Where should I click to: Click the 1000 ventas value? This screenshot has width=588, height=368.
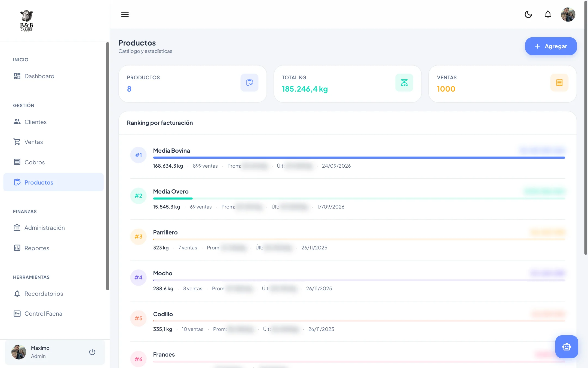(x=446, y=89)
